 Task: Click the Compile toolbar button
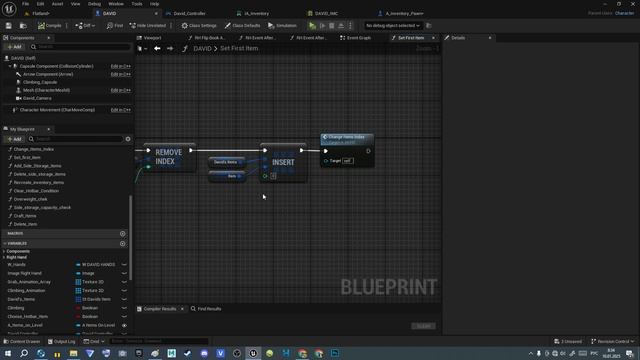[x=49, y=26]
